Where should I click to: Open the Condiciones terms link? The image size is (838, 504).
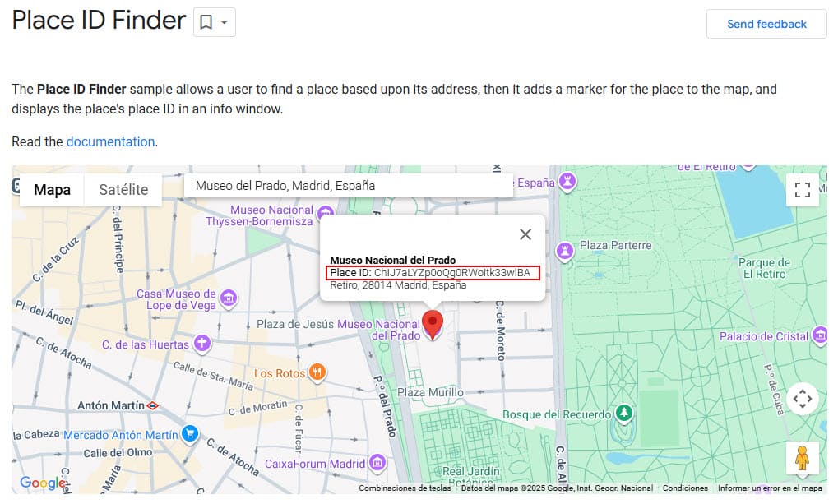[685, 488]
